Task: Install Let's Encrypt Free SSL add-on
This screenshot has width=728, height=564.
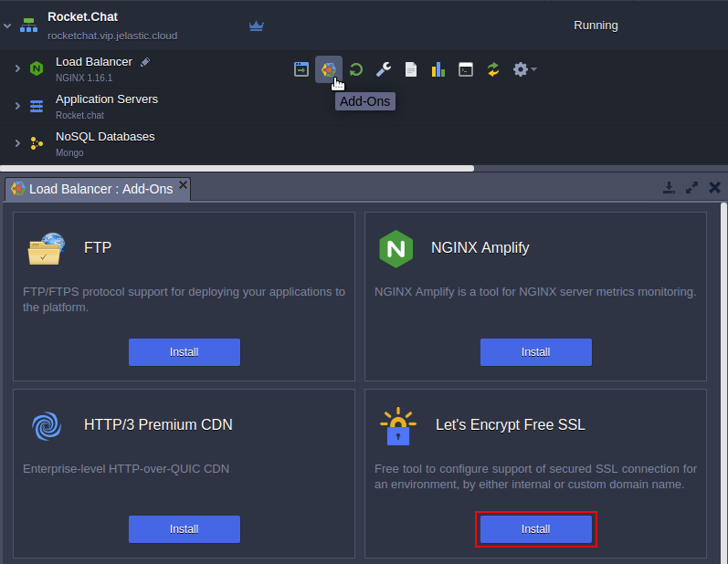Action: [536, 529]
